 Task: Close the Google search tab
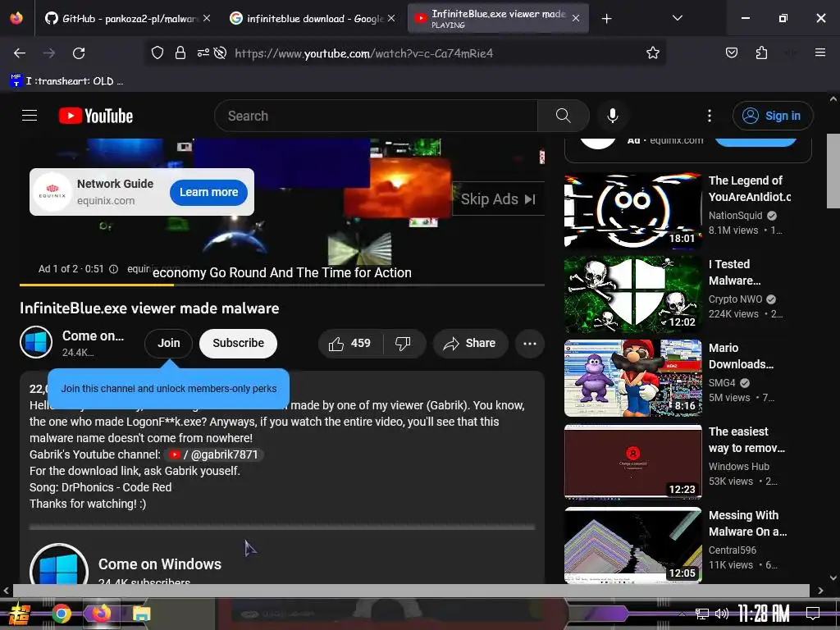click(391, 18)
